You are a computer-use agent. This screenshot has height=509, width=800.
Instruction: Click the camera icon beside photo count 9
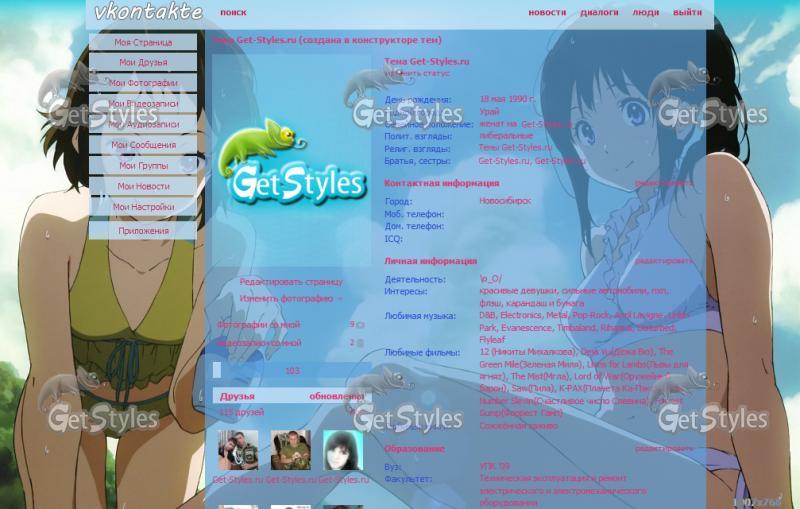[361, 325]
